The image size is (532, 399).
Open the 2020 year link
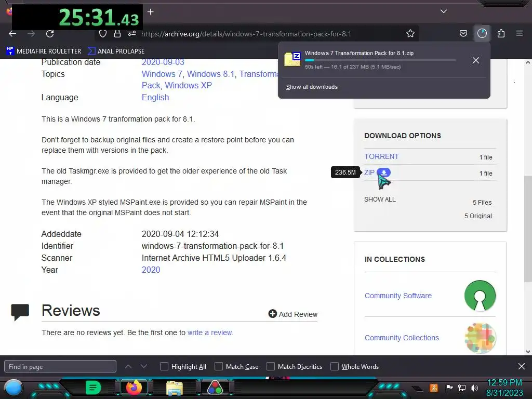pyautogui.click(x=151, y=270)
